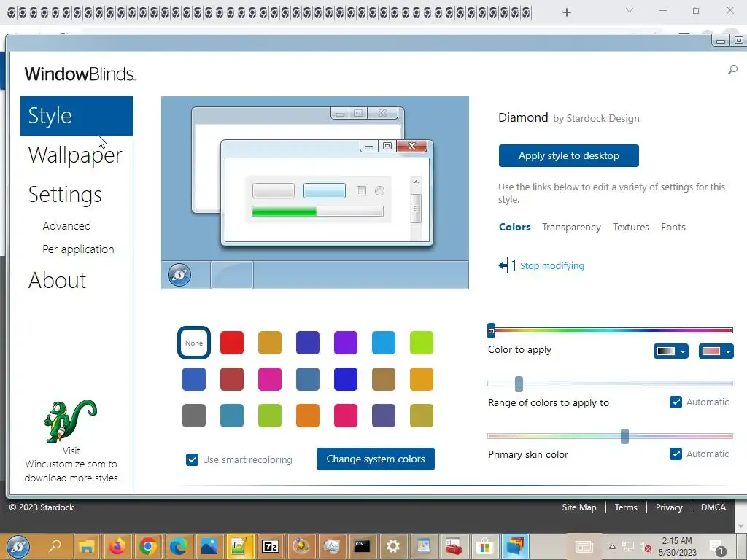Open the Settings section

[x=65, y=194]
